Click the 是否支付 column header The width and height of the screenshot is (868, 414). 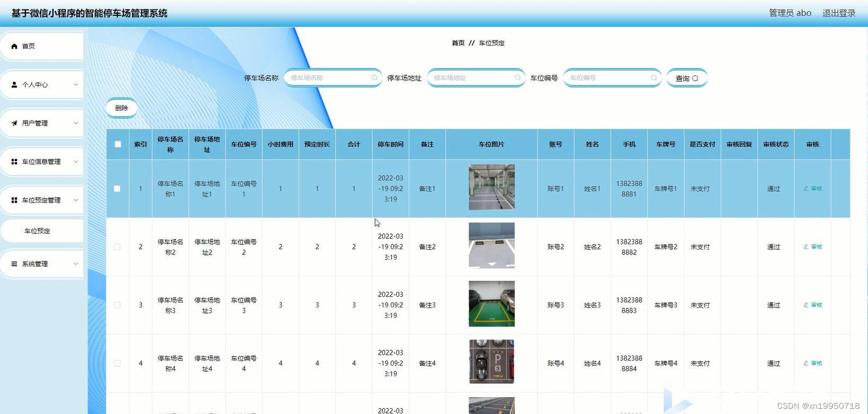tap(702, 144)
